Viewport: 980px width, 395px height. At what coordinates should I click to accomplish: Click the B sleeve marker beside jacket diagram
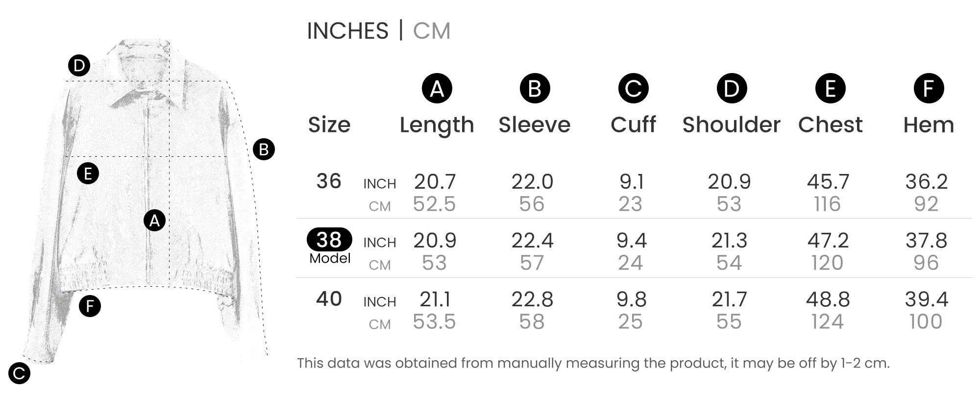[264, 149]
